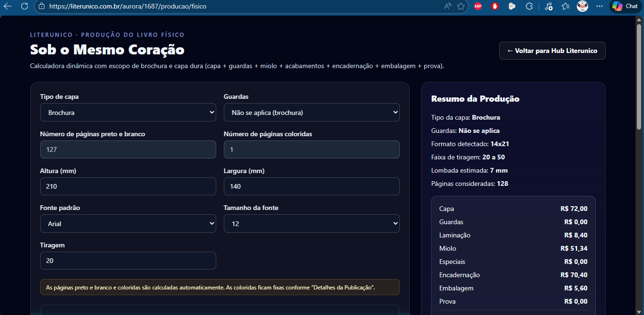644x315 pixels.
Task: Open the Guardas dropdown
Action: [311, 113]
